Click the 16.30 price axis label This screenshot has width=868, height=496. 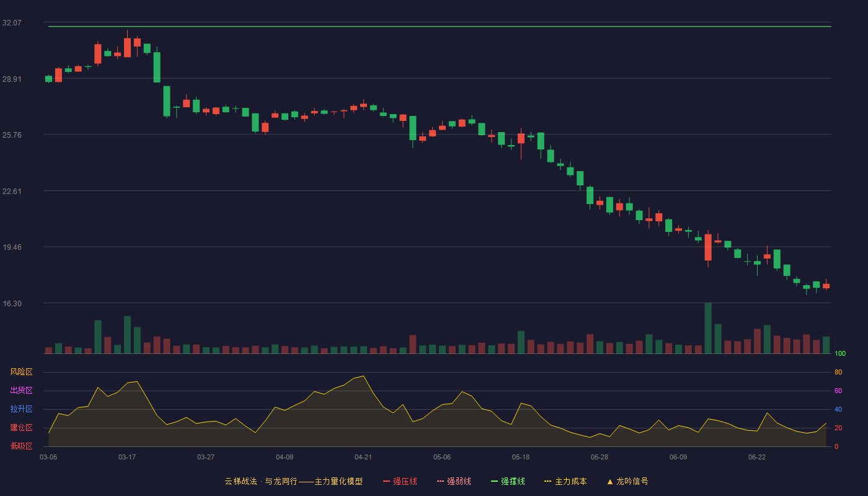click(x=12, y=303)
